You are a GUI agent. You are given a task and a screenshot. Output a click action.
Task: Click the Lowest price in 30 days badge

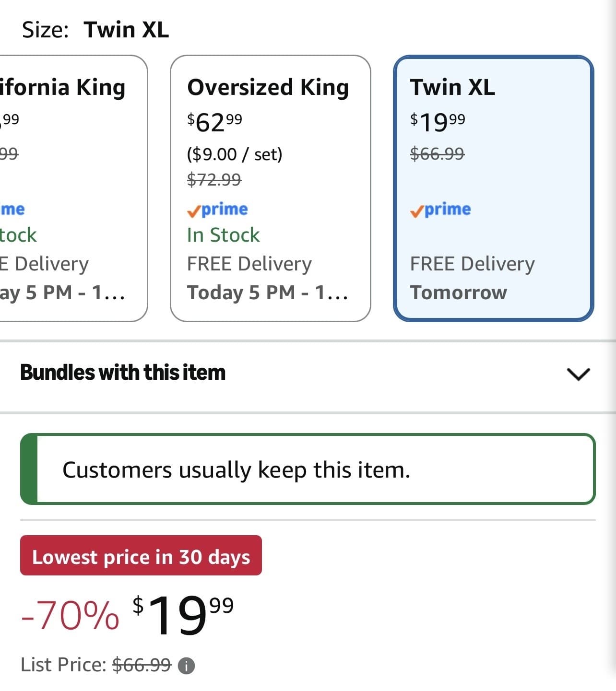(x=141, y=555)
